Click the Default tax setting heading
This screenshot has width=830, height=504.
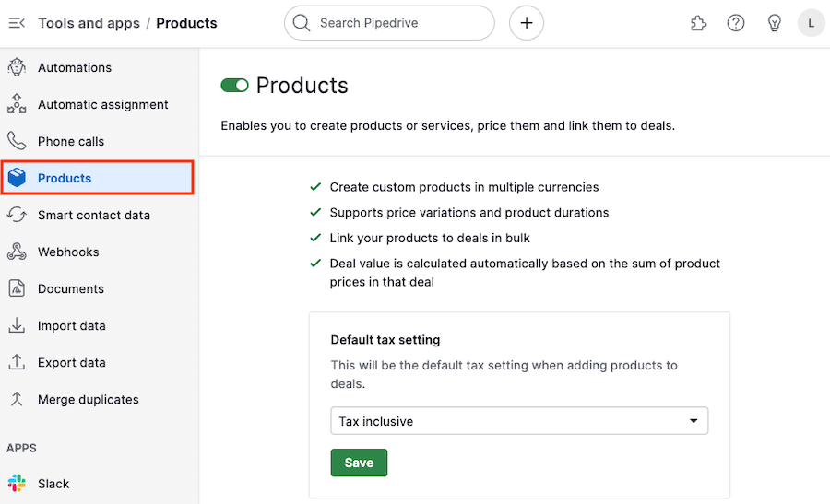(x=385, y=339)
